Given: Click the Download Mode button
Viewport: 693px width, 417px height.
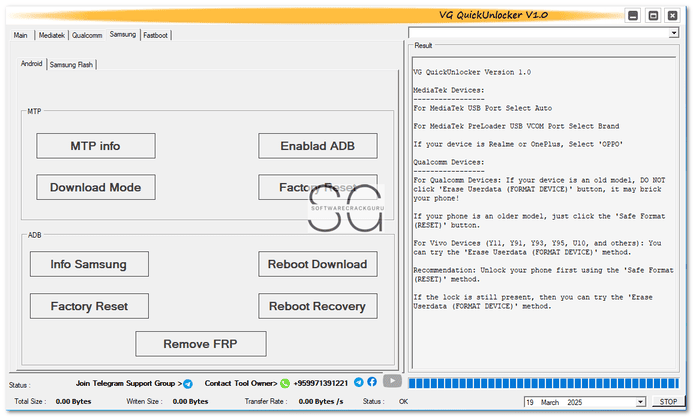Looking at the screenshot, I should coord(96,187).
